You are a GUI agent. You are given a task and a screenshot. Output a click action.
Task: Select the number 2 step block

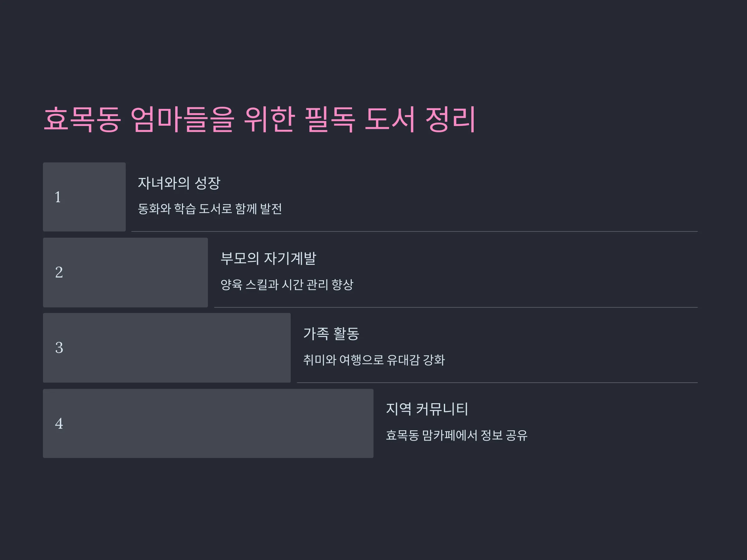(x=125, y=273)
